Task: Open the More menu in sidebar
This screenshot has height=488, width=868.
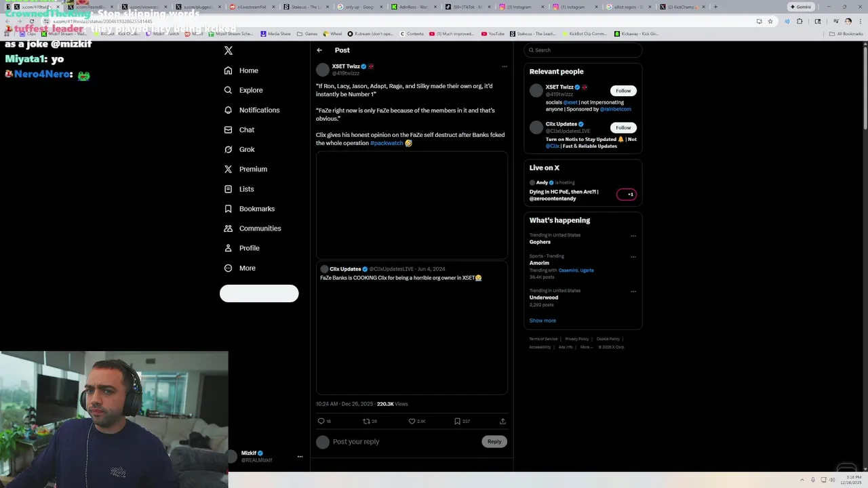Action: (x=240, y=268)
